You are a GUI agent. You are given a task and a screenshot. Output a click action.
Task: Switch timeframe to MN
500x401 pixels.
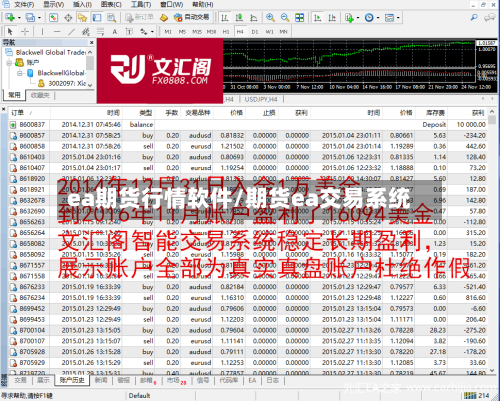click(283, 32)
